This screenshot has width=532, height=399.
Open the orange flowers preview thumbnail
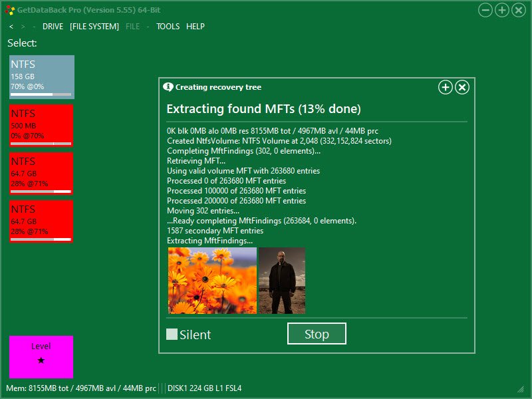tap(212, 281)
